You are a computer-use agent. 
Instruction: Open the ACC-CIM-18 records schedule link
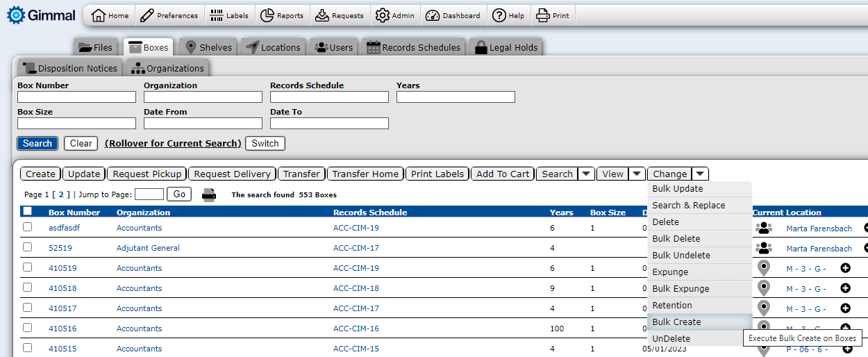356,288
